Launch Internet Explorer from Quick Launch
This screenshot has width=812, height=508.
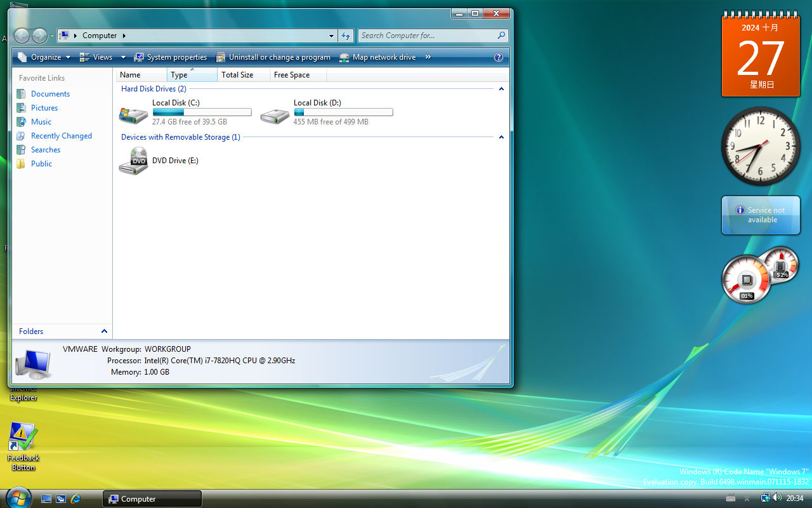(x=75, y=499)
